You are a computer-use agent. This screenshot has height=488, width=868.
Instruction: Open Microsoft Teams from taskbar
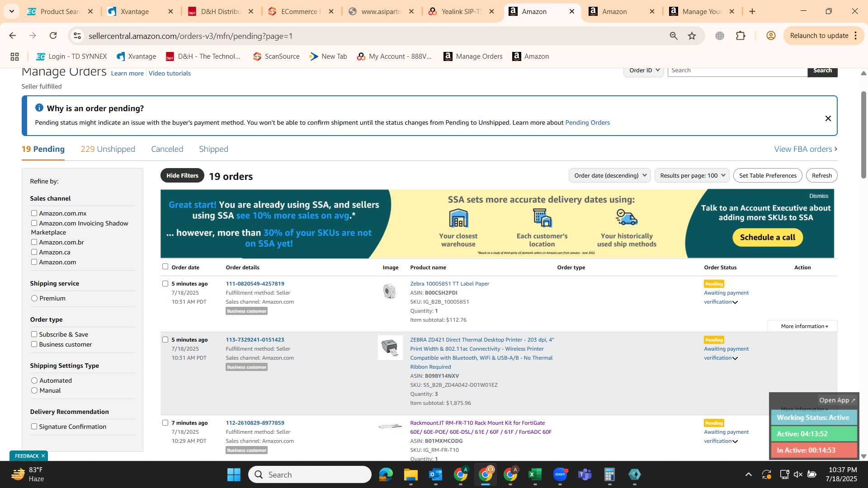[585, 474]
